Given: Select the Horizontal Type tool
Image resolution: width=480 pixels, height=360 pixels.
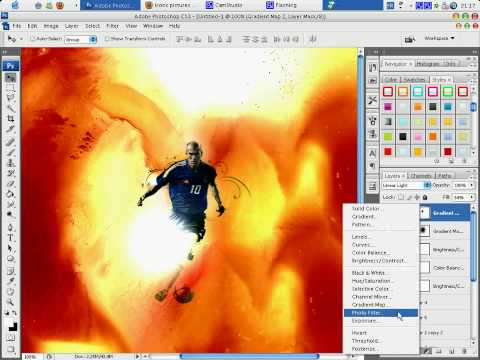Looking at the screenshot, I should (x=11, y=238).
